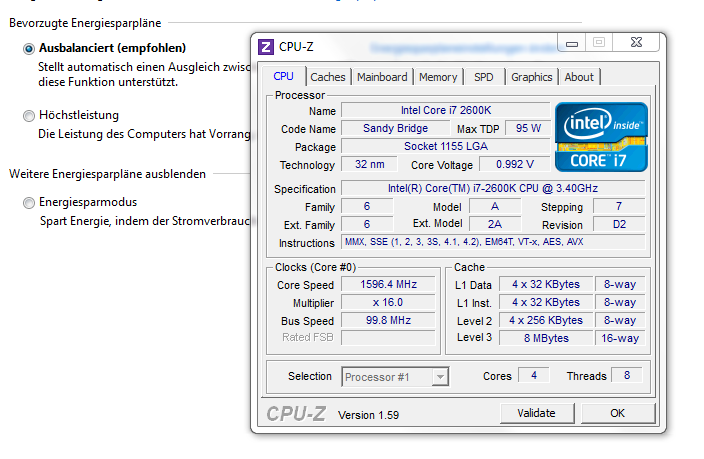Switch to the Caches tab

328,77
